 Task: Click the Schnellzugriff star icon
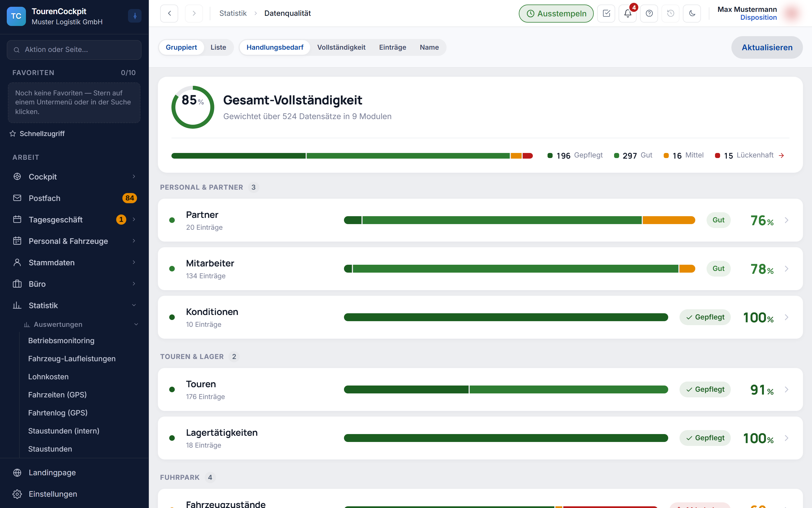[13, 134]
